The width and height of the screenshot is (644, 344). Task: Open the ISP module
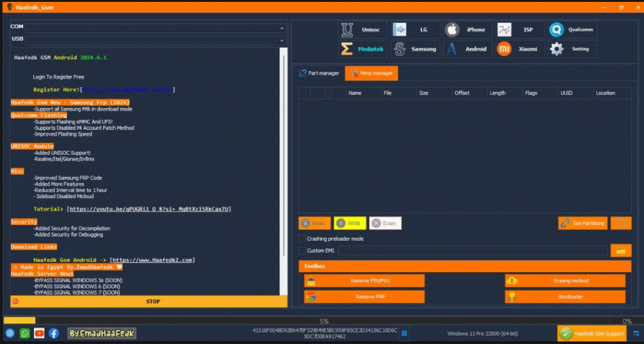tap(520, 30)
